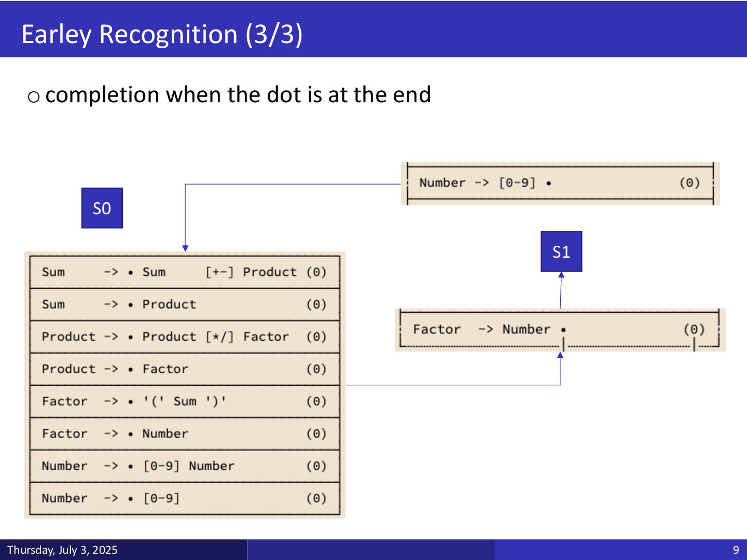
Task: Select row Number -> • [0-9] Number
Action: click(x=185, y=466)
